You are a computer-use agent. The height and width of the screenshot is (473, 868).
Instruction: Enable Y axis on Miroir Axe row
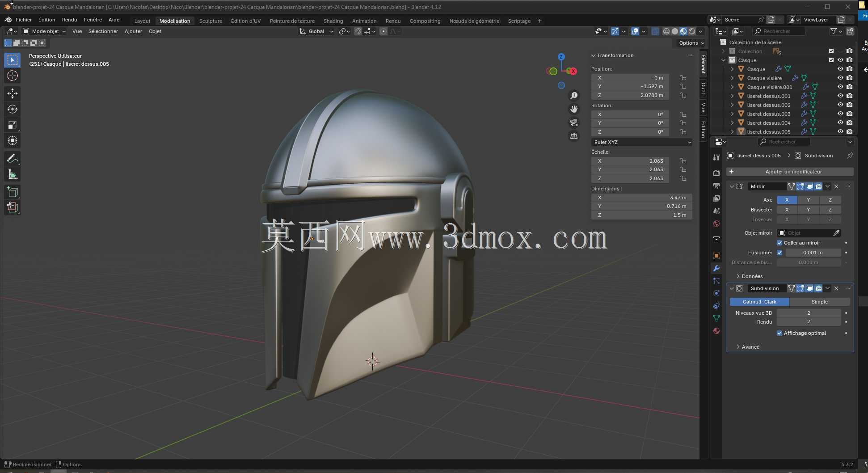coord(808,200)
